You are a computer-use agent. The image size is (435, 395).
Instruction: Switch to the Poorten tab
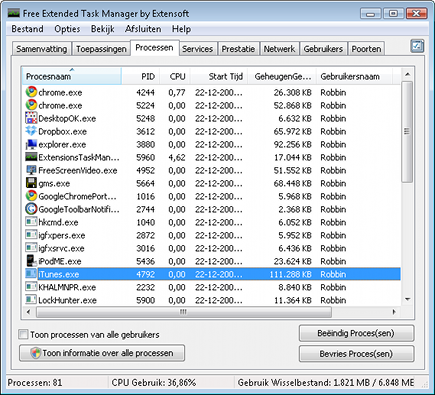(x=366, y=49)
